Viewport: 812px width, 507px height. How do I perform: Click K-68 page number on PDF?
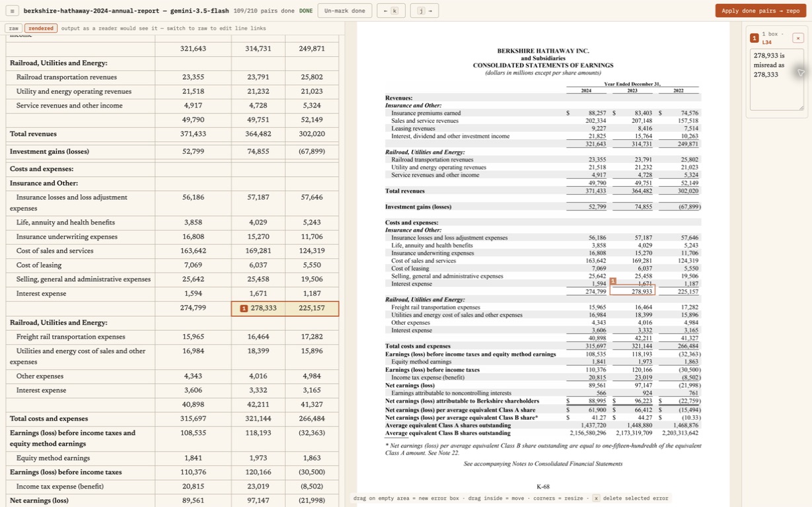tap(543, 487)
